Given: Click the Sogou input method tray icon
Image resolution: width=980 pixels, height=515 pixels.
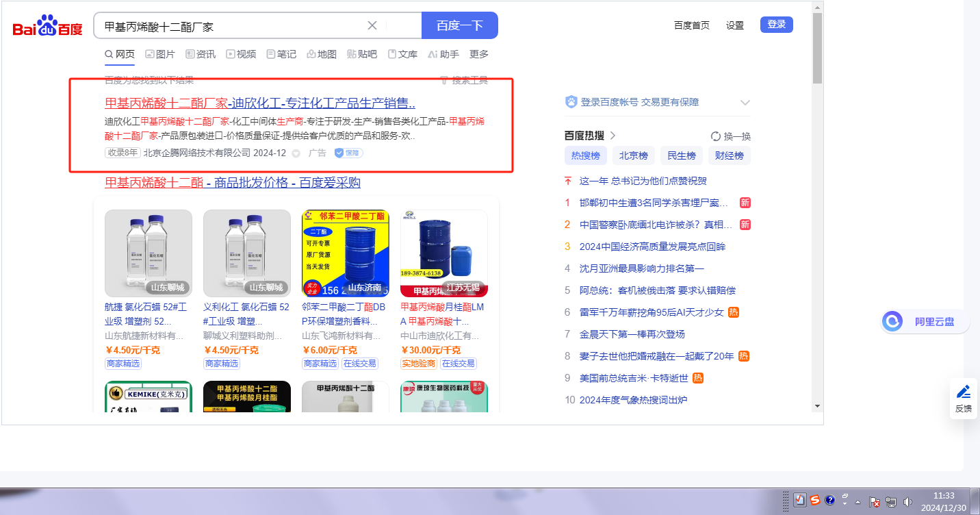Looking at the screenshot, I should [814, 501].
